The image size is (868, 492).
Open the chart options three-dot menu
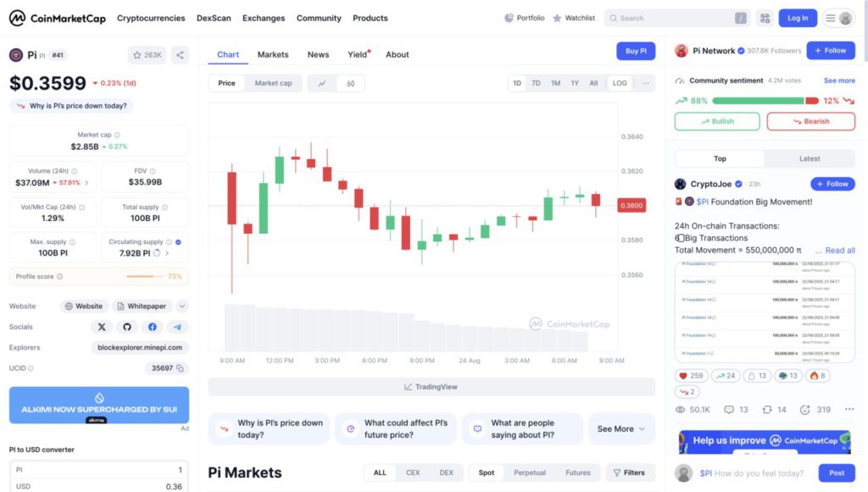(646, 83)
